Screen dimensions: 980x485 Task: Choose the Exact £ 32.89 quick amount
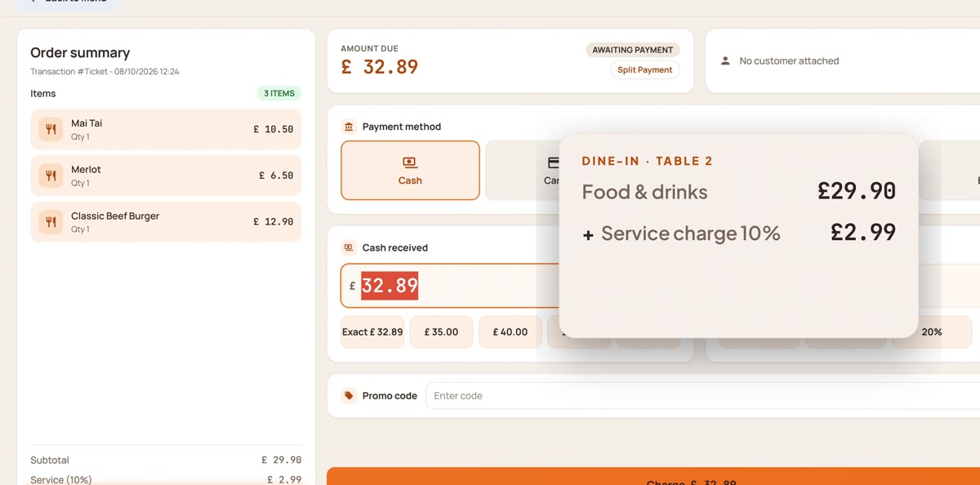pyautogui.click(x=372, y=332)
